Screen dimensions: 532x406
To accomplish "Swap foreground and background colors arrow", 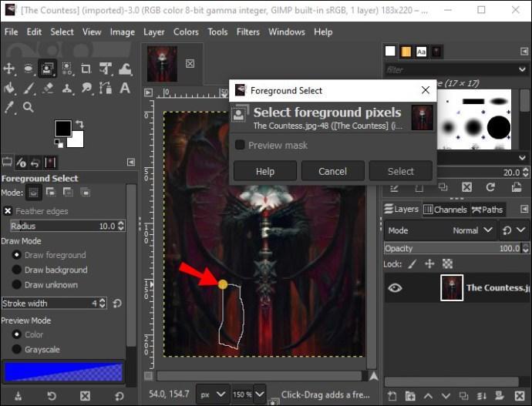I will click(x=79, y=124).
